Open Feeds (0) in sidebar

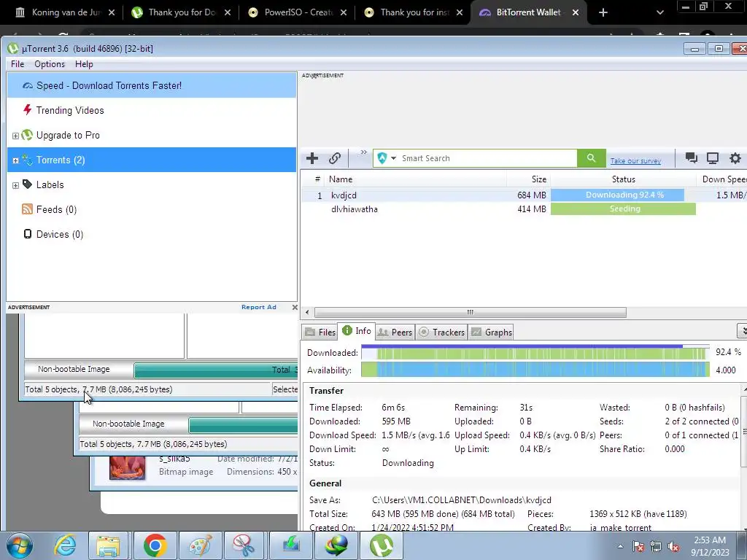point(56,209)
